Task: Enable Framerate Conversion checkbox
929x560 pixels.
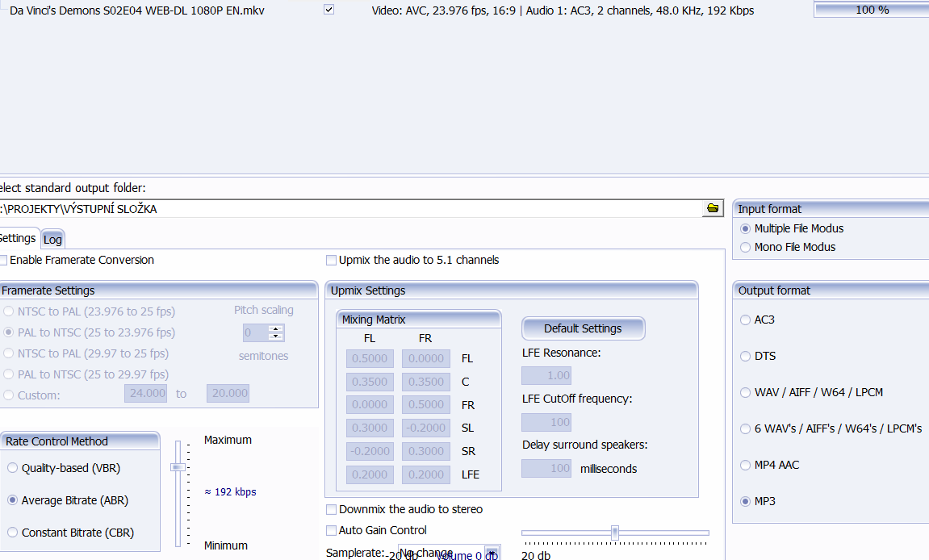Action: [x=4, y=260]
